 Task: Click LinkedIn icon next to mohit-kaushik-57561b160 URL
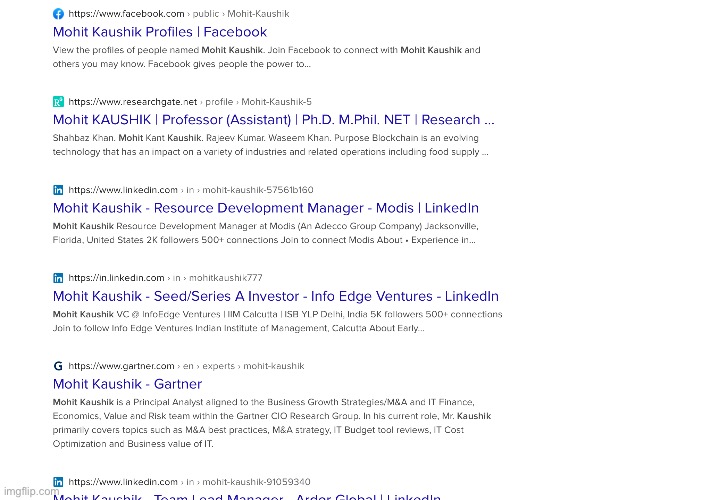[58, 190]
